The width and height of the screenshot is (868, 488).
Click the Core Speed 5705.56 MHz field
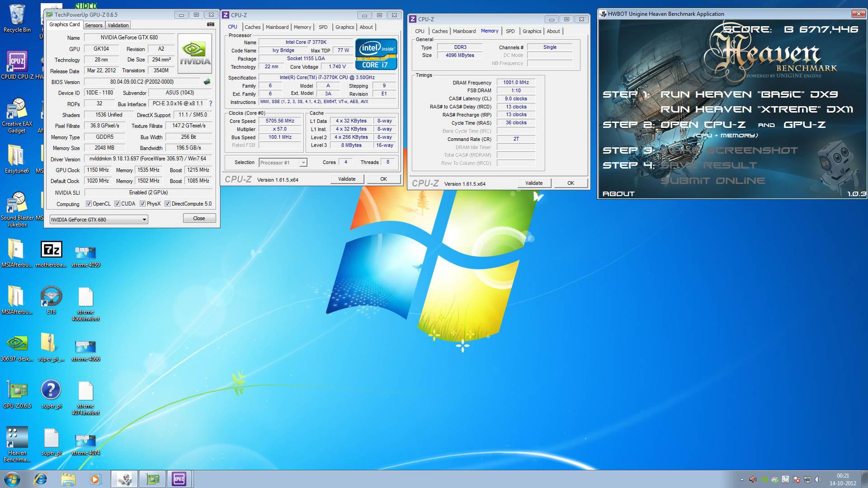280,121
